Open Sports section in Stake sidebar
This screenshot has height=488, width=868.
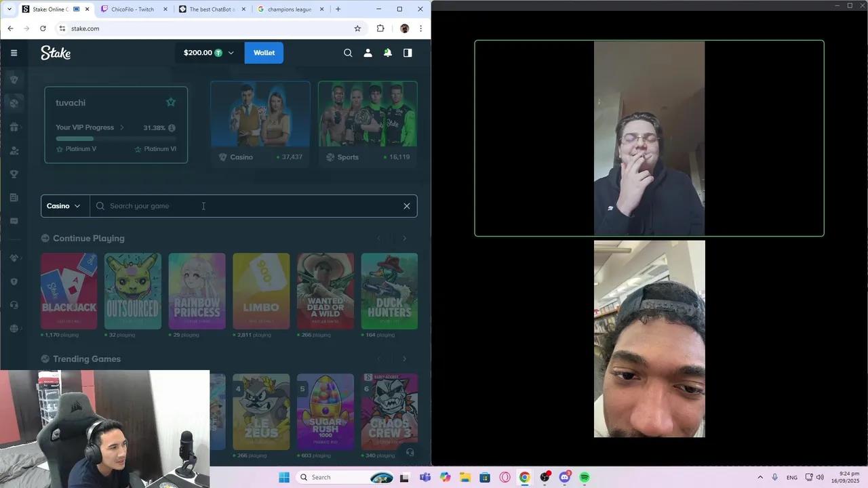14,103
